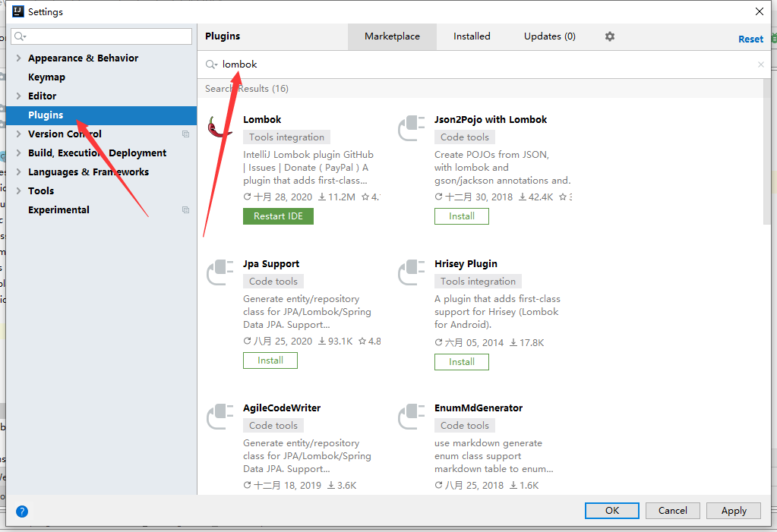Open the EnumMdGenerator plugin title
777x532 pixels.
coord(479,408)
